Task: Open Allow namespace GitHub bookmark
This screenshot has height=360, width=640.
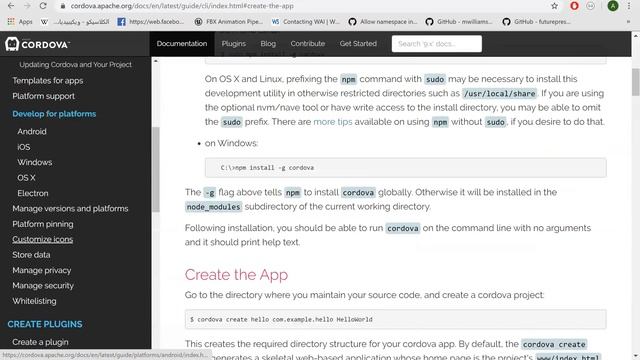Action: tap(383, 22)
